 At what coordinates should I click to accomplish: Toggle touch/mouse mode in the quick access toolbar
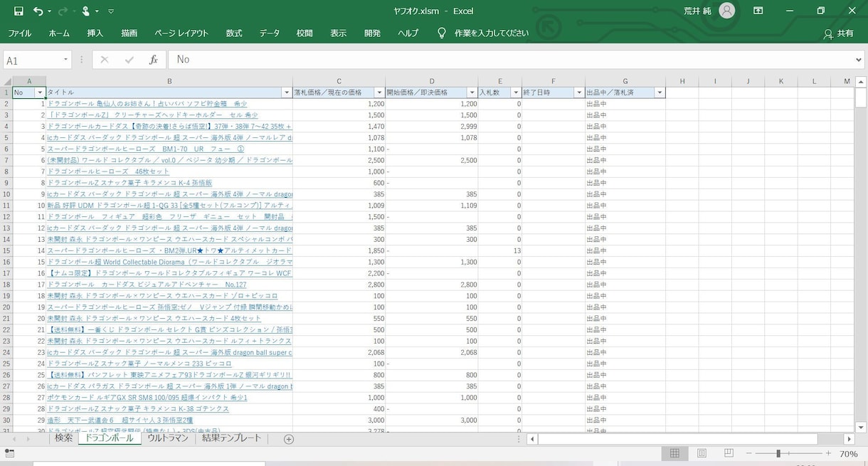86,11
